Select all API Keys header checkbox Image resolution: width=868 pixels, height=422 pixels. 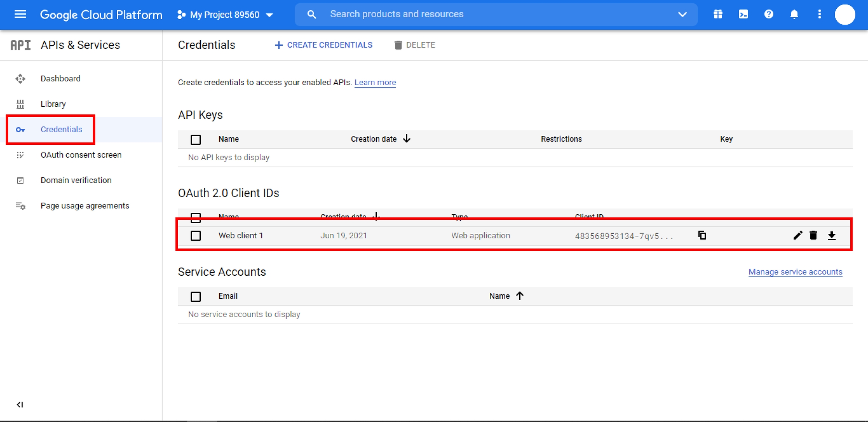coord(196,140)
